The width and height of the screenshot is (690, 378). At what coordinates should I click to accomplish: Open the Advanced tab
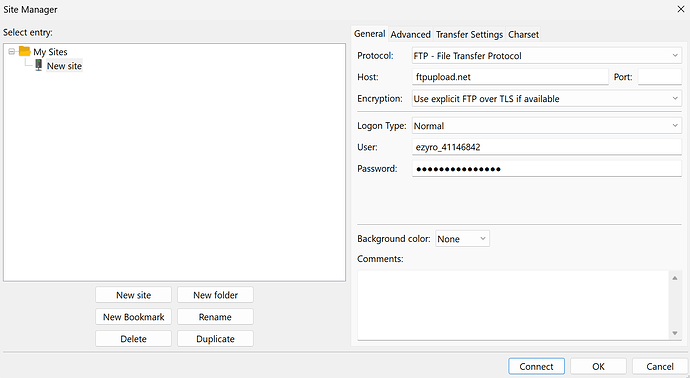411,34
